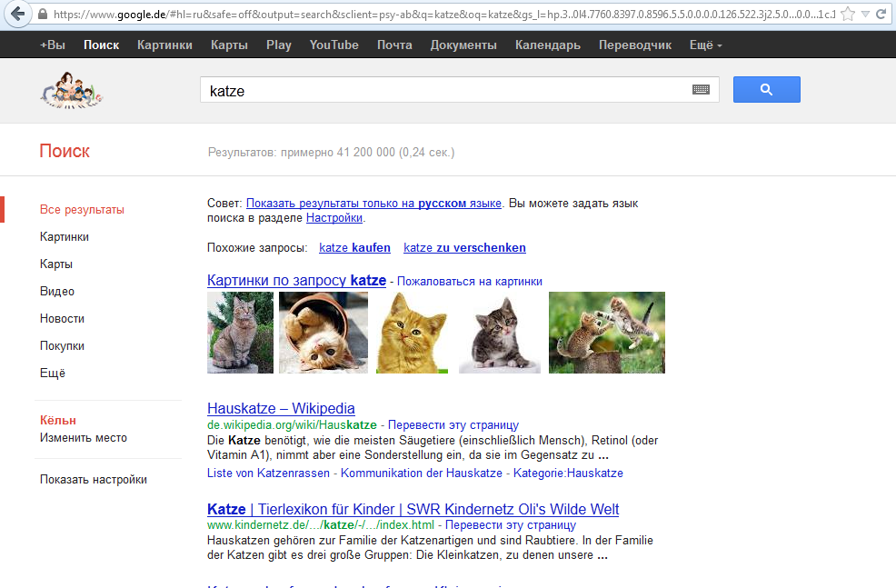
Task: Select Поиск in the top black bar
Action: tap(101, 45)
